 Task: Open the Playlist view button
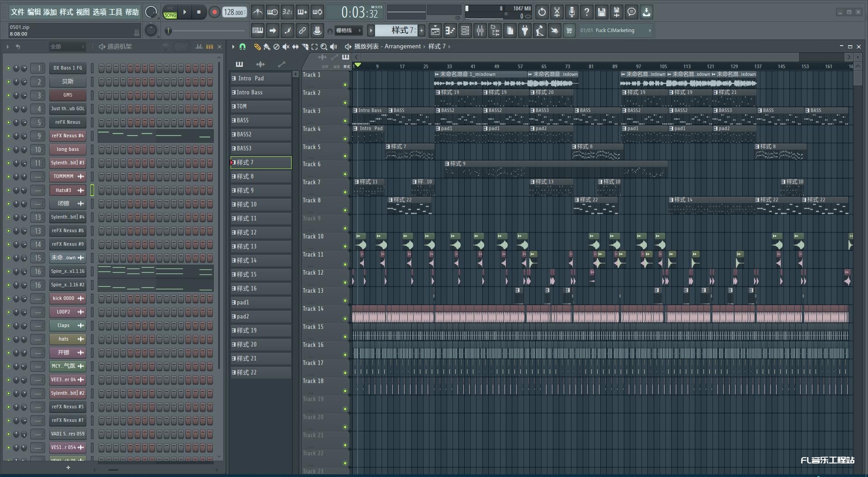click(x=435, y=30)
